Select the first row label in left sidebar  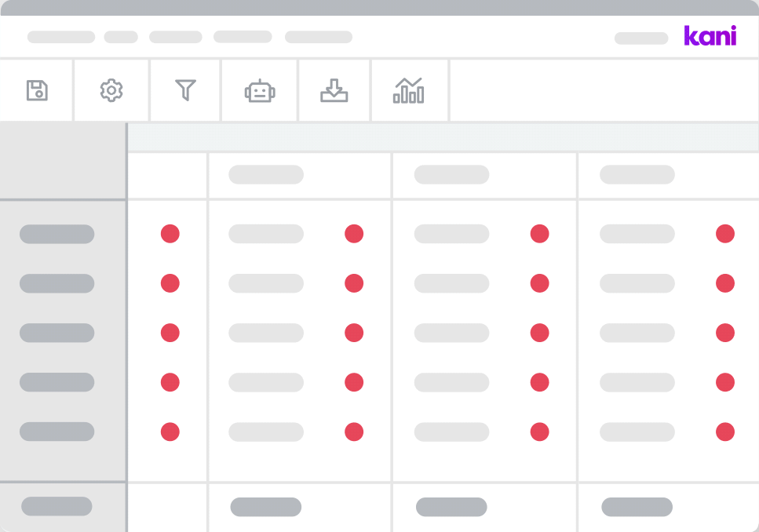[x=57, y=234]
